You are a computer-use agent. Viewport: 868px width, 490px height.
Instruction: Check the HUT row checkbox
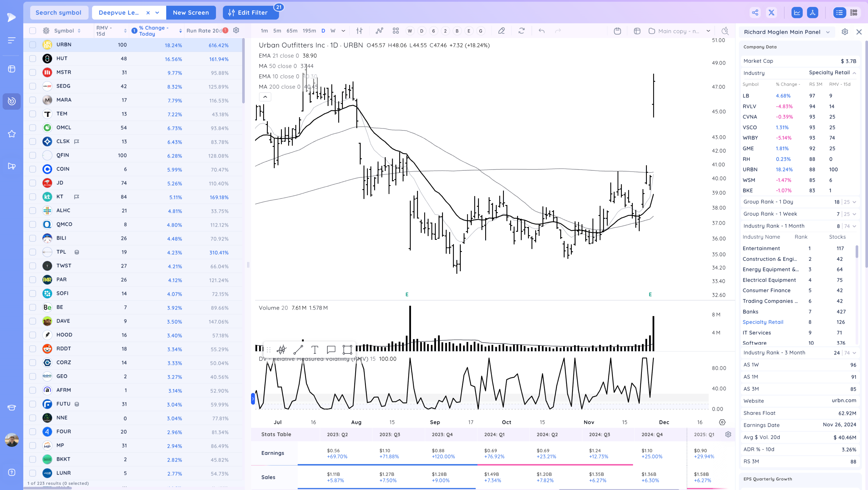coord(33,58)
